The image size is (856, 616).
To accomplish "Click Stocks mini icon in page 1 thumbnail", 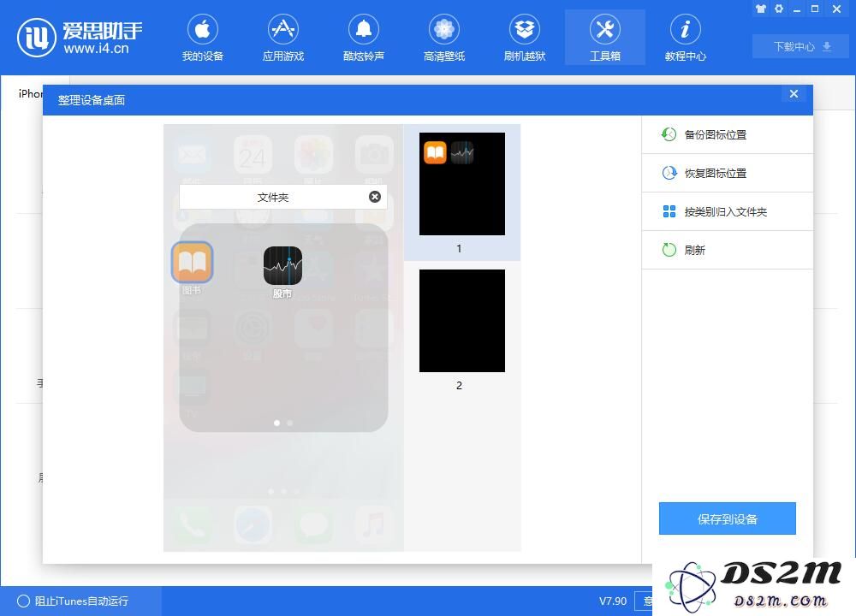I will [462, 153].
